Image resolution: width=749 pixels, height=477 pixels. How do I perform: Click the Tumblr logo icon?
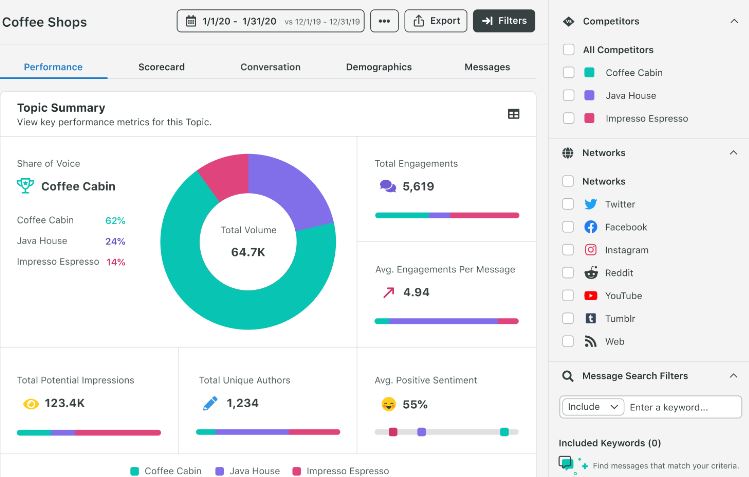click(590, 318)
